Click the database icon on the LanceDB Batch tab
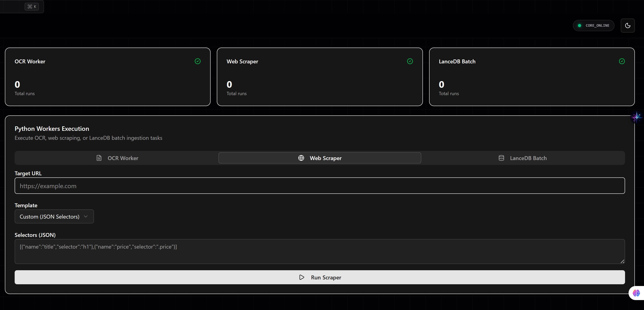The height and width of the screenshot is (310, 644). tap(501, 158)
